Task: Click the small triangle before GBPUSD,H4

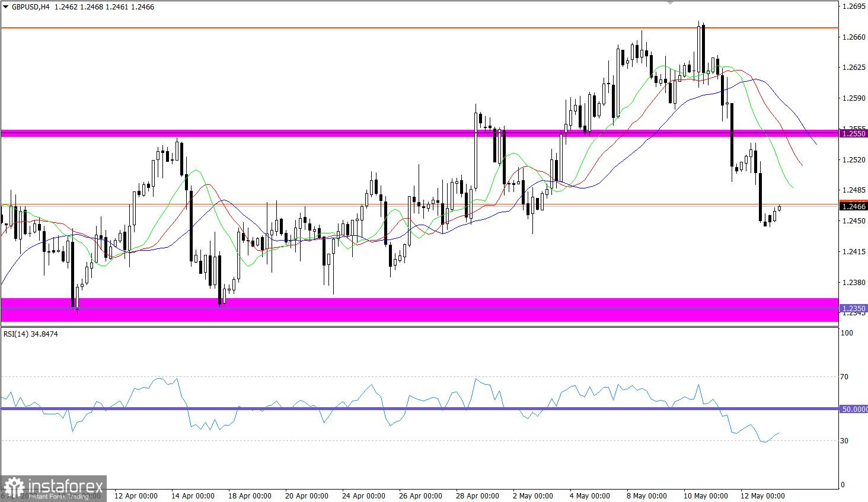Action: [x=6, y=7]
